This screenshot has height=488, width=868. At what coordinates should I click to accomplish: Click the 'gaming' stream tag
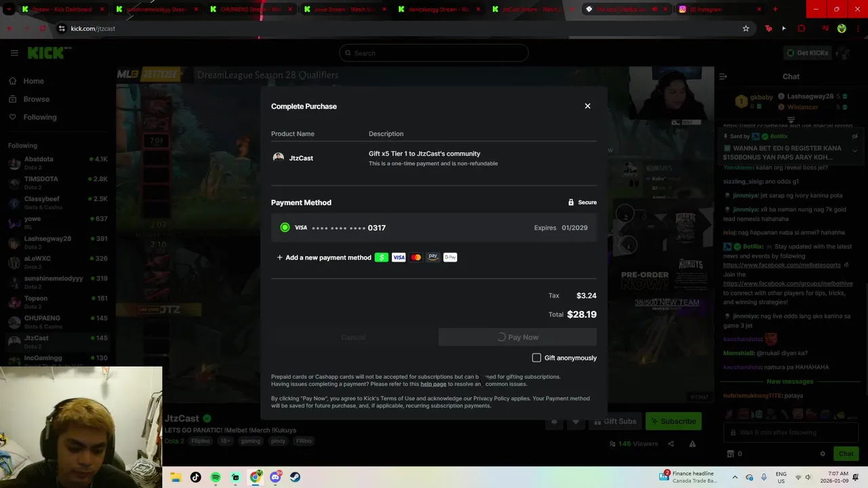coord(250,441)
